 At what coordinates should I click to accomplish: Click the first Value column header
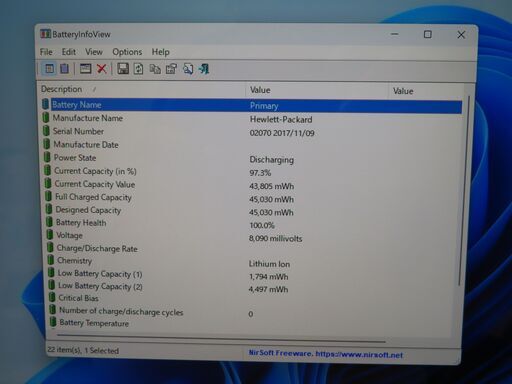[317, 90]
